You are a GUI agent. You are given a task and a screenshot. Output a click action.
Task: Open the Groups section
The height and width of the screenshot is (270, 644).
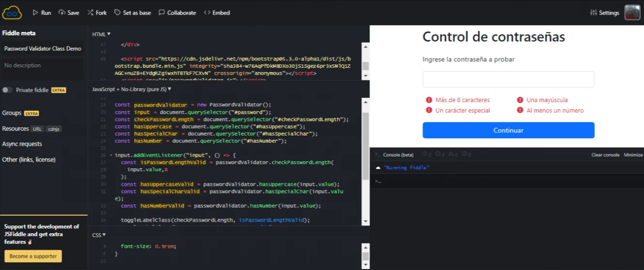[x=12, y=113]
